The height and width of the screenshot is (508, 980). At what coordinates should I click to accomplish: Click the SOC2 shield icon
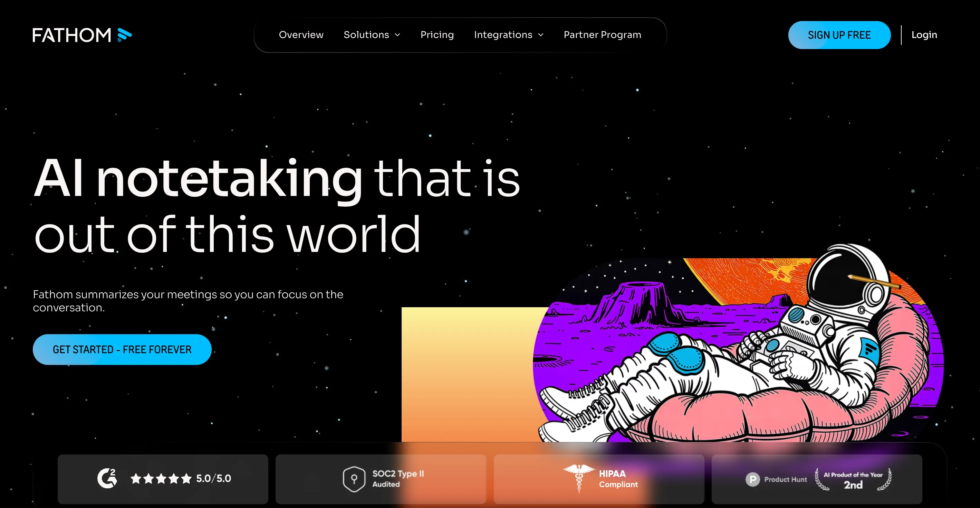pyautogui.click(x=354, y=479)
